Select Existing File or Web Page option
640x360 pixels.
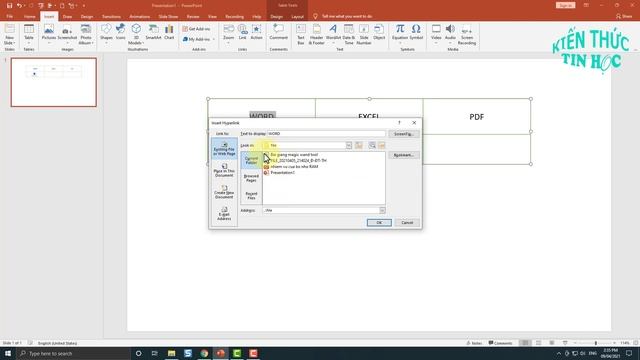224,149
